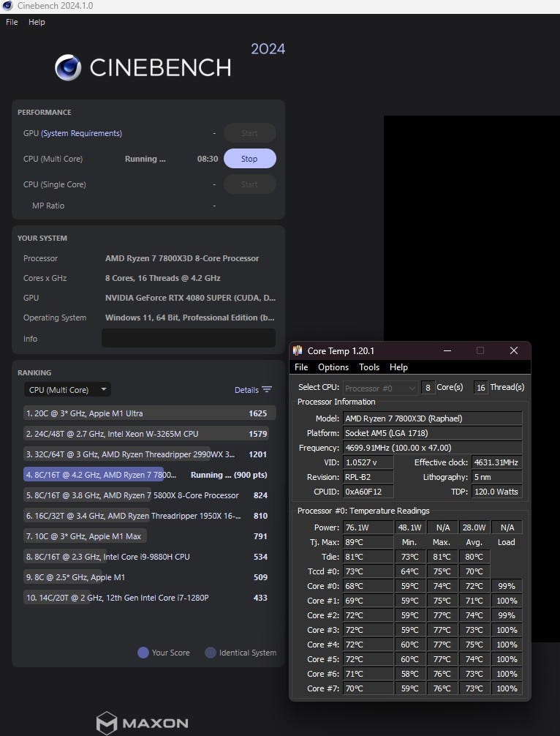Screen dimensions: 560x736
Task: Click the Thread(s) count field 16
Action: click(x=481, y=388)
